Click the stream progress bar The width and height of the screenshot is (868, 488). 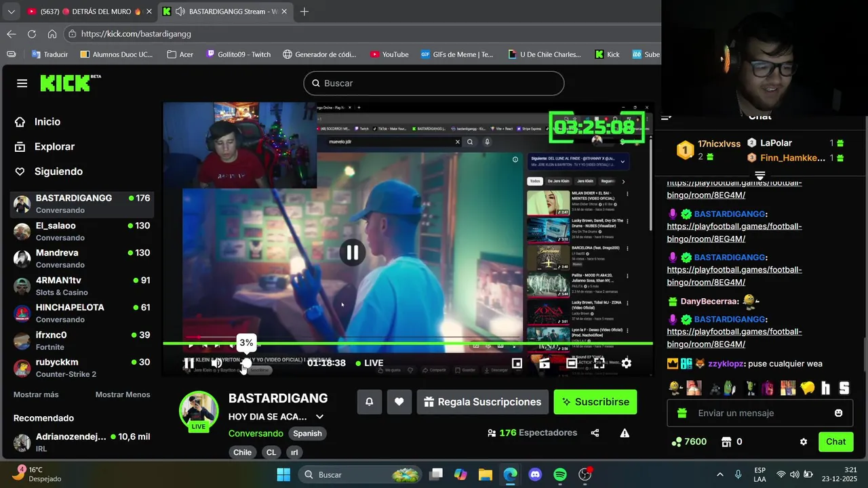point(408,344)
